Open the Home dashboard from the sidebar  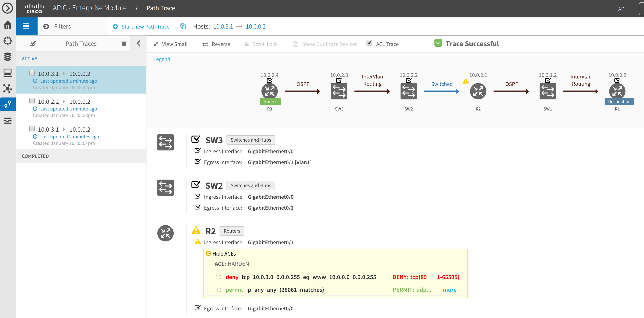point(8,25)
